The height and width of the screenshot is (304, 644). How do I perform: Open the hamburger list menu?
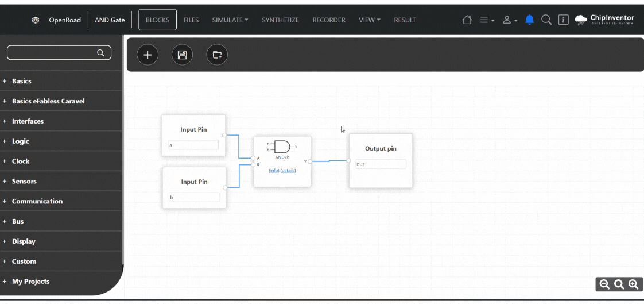point(487,20)
